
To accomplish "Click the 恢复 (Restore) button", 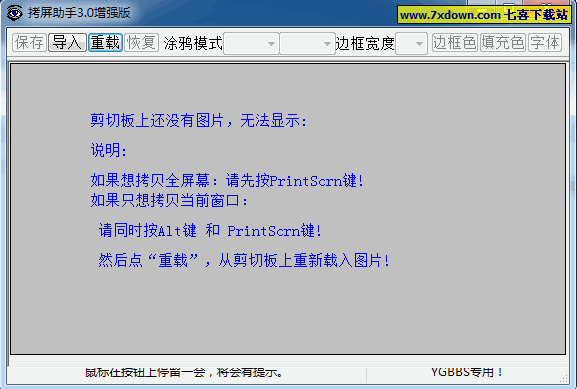I will click(141, 42).
